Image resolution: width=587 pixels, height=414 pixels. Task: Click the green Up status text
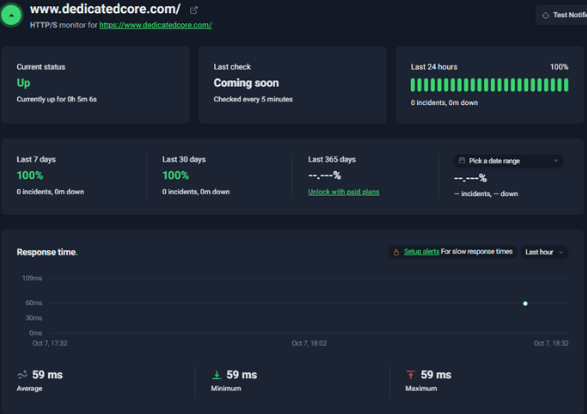pyautogui.click(x=23, y=83)
